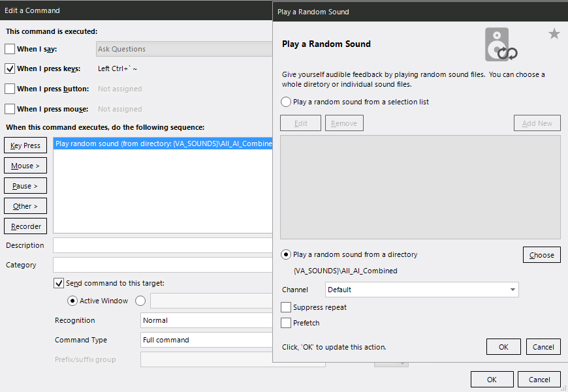Click the Choose directory button
Viewport: 568px width, 392px height.
click(541, 255)
